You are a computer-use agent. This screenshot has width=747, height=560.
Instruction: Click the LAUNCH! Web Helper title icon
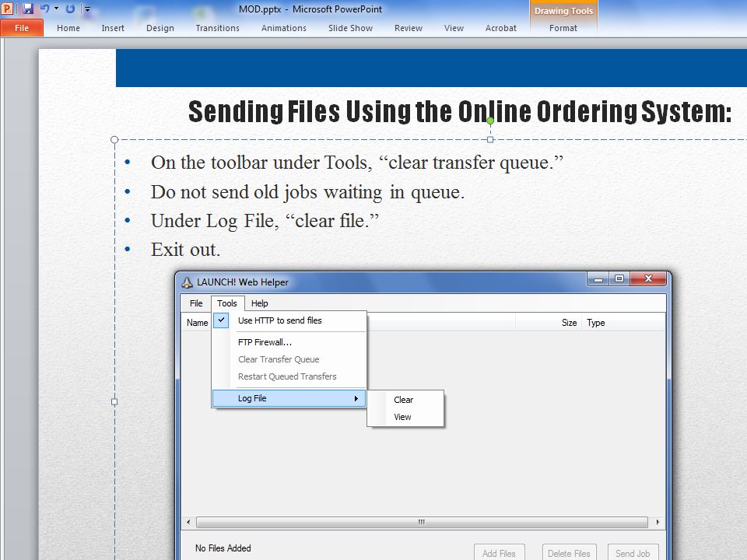(188, 282)
